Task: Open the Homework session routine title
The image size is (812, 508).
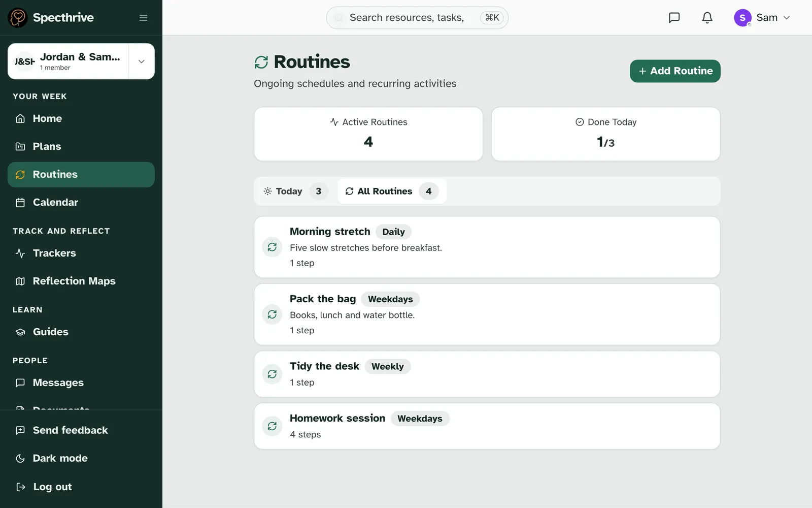Action: (x=337, y=418)
